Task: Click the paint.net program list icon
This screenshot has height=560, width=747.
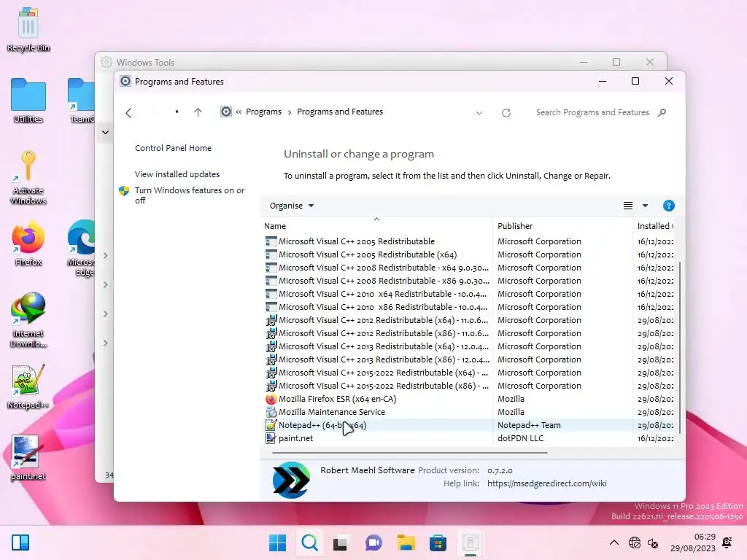Action: pos(271,438)
